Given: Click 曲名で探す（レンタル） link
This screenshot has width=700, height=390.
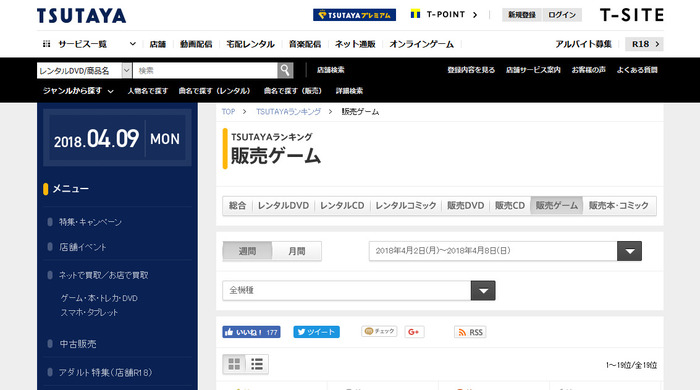Looking at the screenshot, I should pos(214,91).
